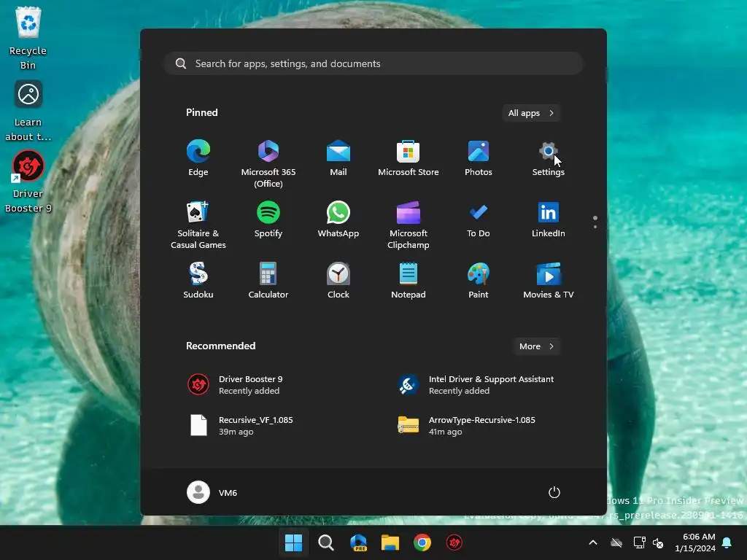747x560 pixels.
Task: Open the network status tray icon
Action: click(639, 542)
